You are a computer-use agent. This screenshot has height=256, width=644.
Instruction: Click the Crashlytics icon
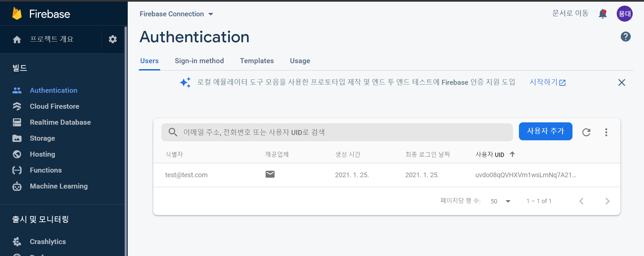pyautogui.click(x=17, y=242)
